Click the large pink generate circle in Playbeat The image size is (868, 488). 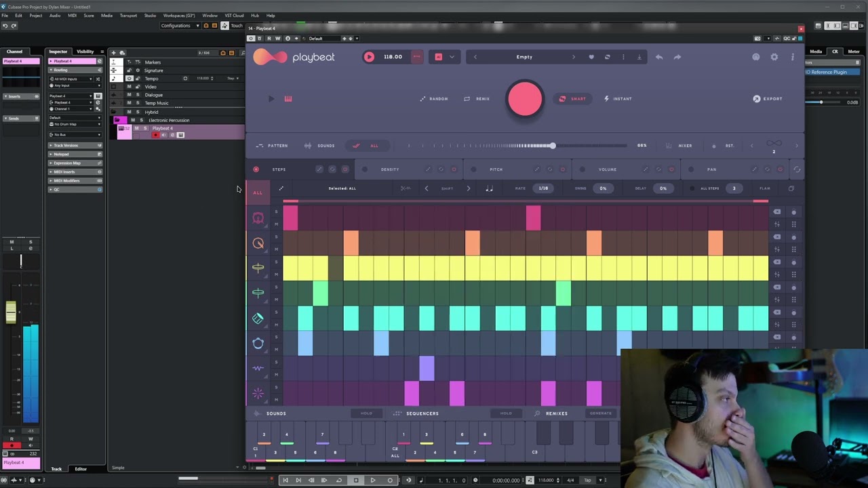(x=525, y=99)
